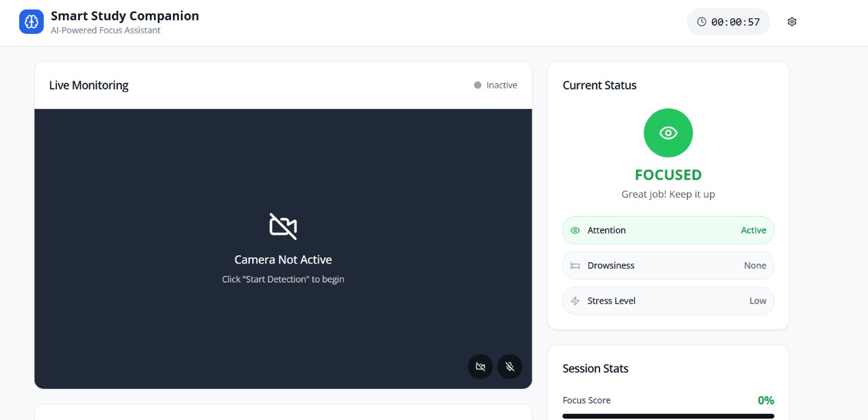Viewport: 868px width, 420px height.
Task: Click the FOCUSED status label
Action: pos(668,175)
